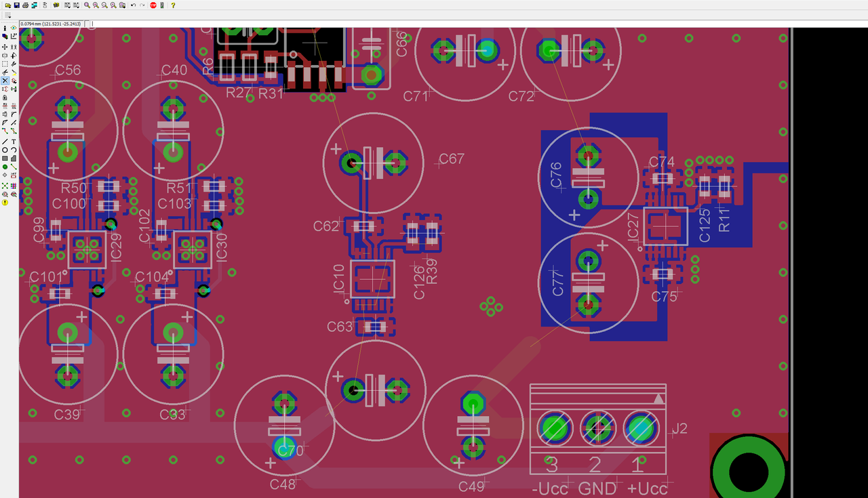
Task: Redraw the view with the redraw magnifier
Action: click(113, 5)
